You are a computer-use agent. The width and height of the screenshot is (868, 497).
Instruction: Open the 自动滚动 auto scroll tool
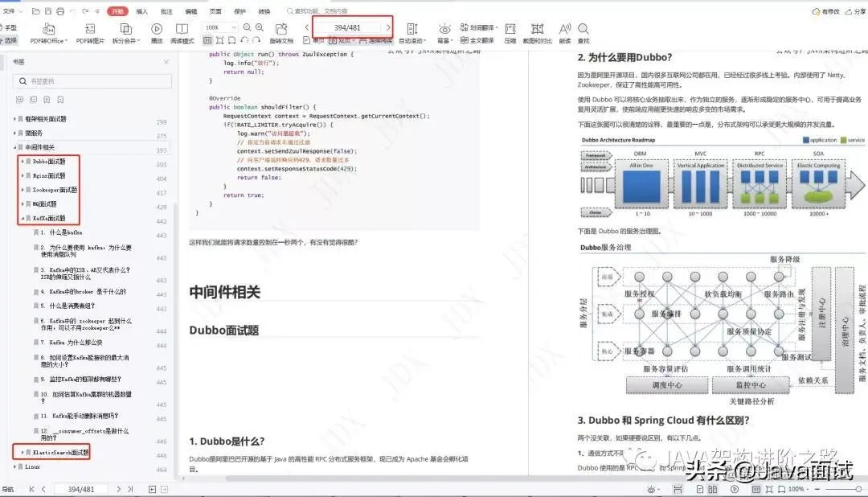click(x=412, y=33)
